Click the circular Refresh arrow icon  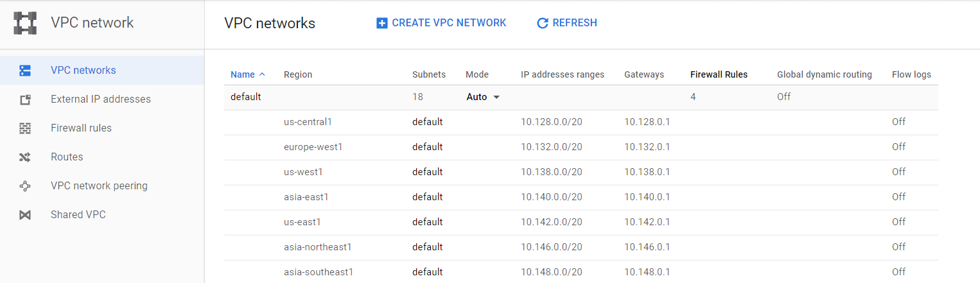point(542,23)
